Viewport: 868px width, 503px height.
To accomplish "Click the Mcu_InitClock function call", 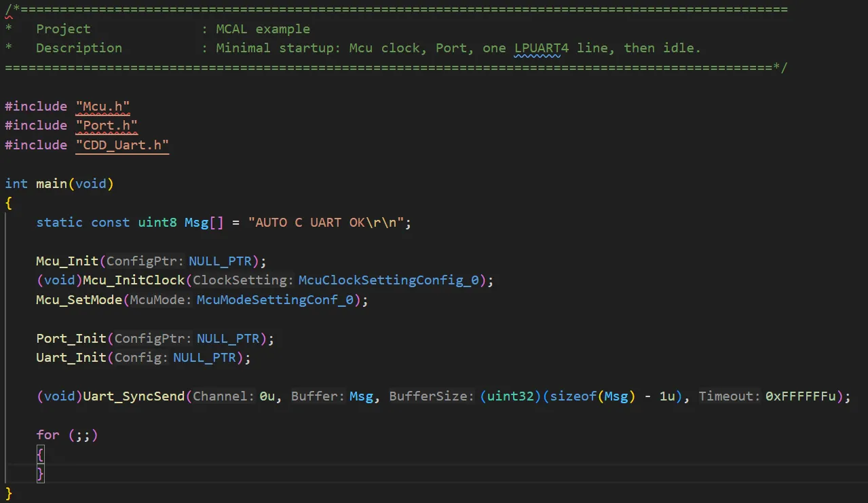I will point(134,280).
